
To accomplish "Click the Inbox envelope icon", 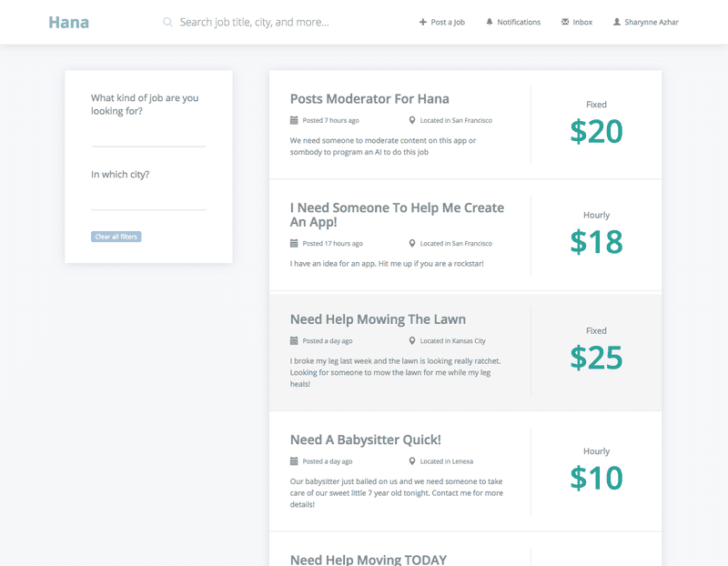I will [x=565, y=22].
